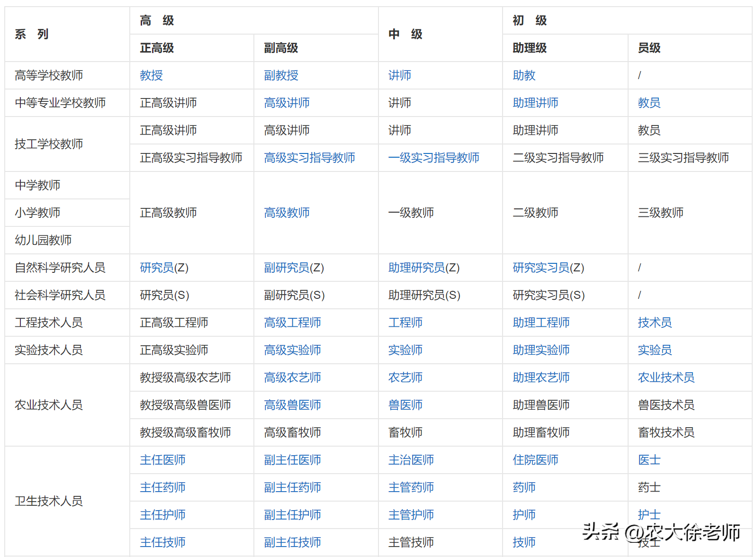This screenshot has height=557, width=756.
Task: Open the 高级实验师 link
Action: click(292, 350)
